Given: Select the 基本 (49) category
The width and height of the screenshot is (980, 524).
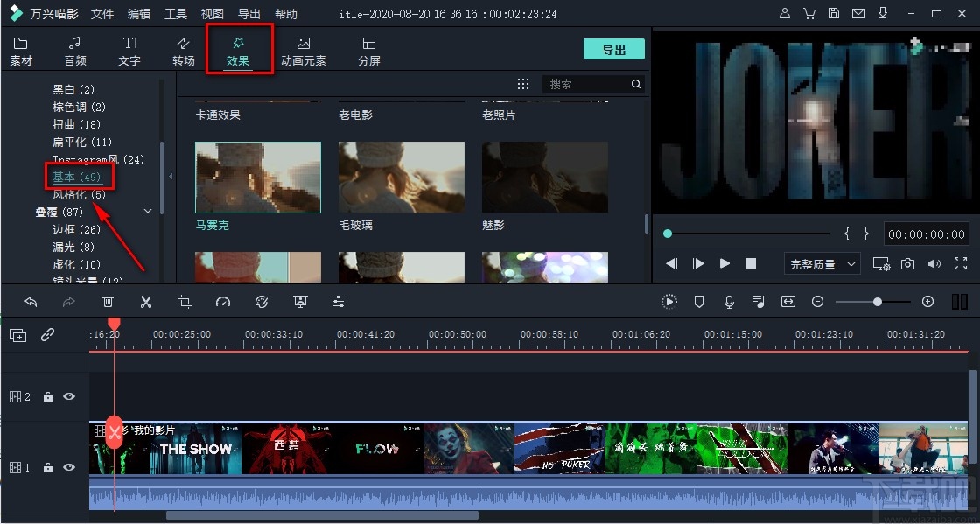Looking at the screenshot, I should click(80, 176).
